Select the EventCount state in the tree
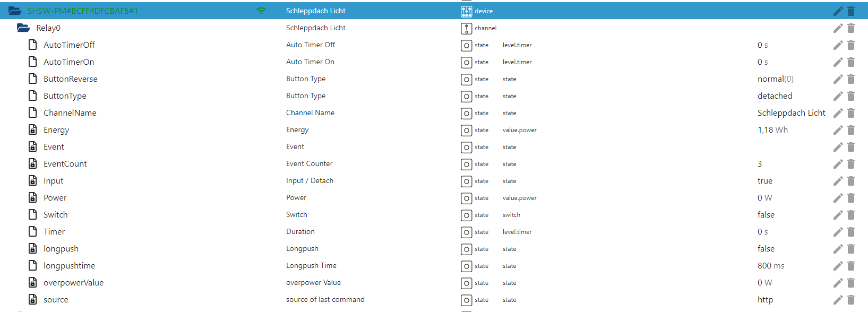868x312 pixels. (x=65, y=164)
